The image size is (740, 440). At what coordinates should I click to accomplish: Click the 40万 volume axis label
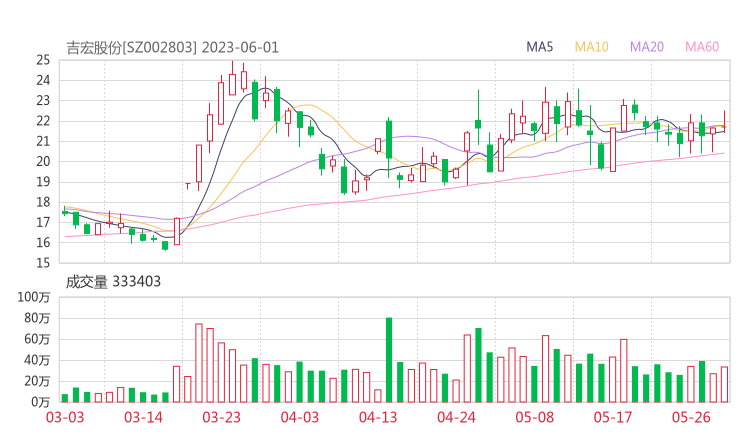(x=37, y=360)
